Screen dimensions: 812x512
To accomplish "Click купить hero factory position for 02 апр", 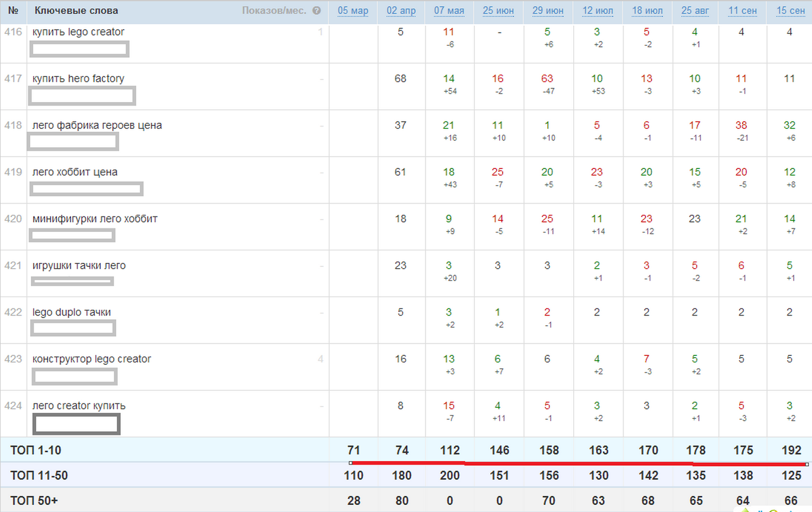I will pos(401,78).
